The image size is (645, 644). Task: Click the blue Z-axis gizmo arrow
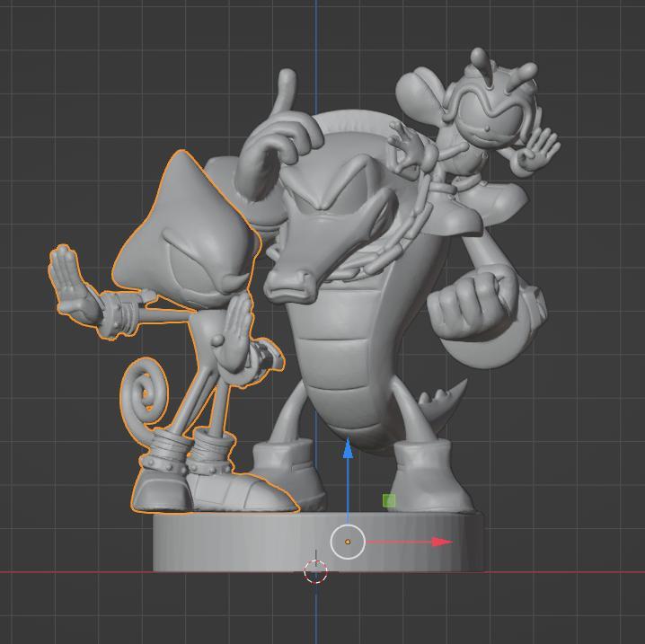[348, 448]
